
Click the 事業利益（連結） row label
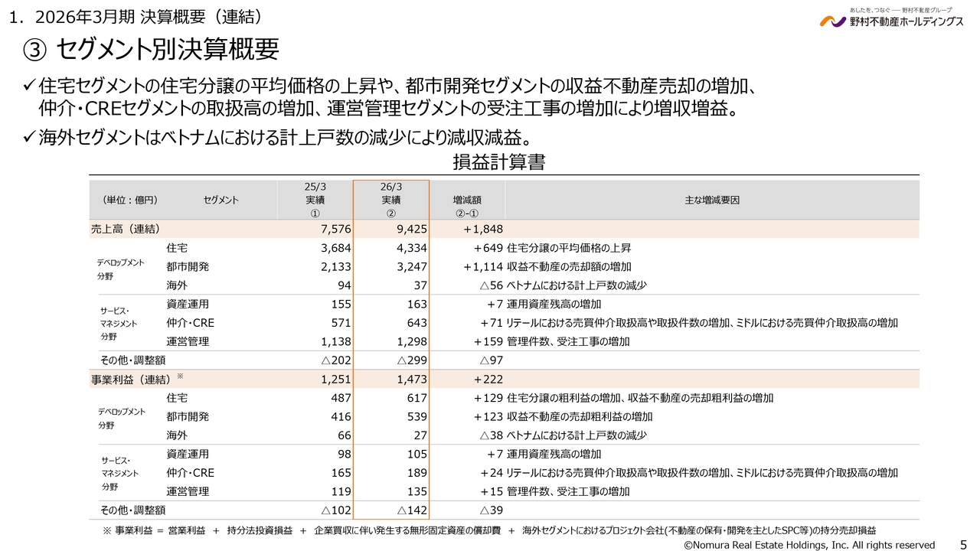tap(130, 379)
